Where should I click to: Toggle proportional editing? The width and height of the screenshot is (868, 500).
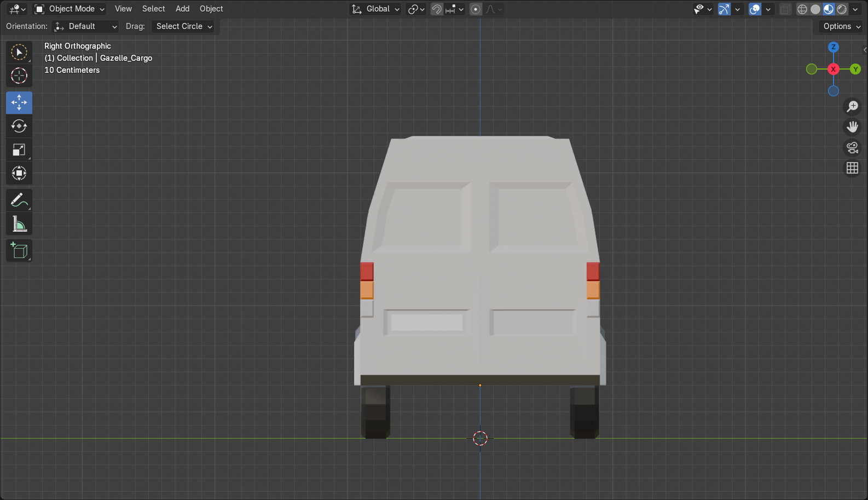476,9
